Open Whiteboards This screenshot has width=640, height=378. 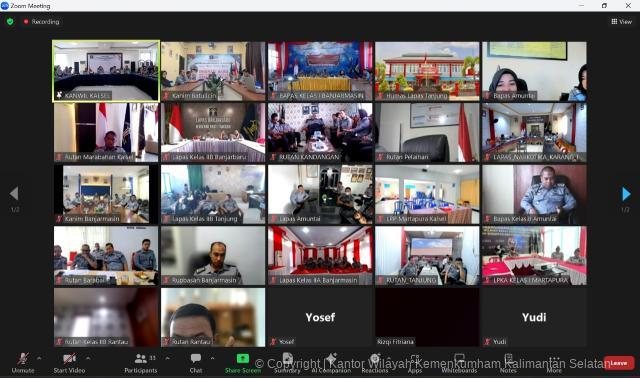point(459,362)
